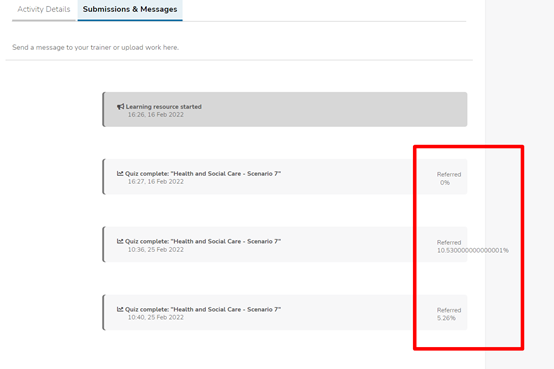
Task: Click the 10.530000000000001% score value
Action: click(473, 251)
